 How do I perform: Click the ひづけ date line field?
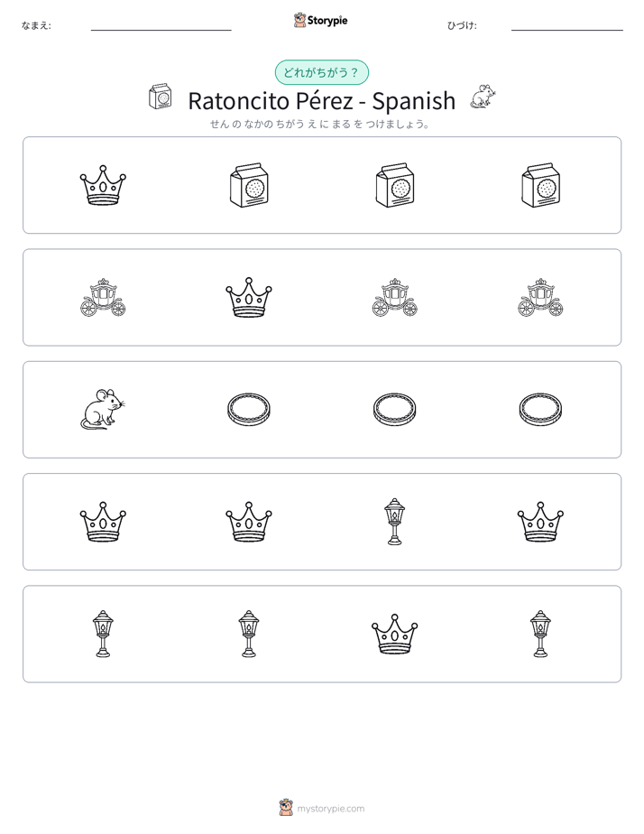click(567, 25)
